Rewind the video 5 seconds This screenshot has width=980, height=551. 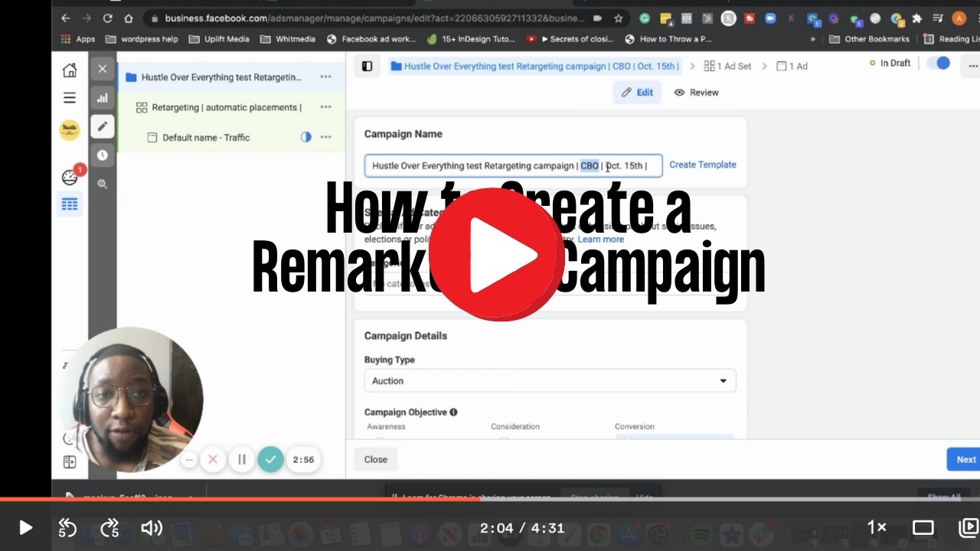click(67, 527)
